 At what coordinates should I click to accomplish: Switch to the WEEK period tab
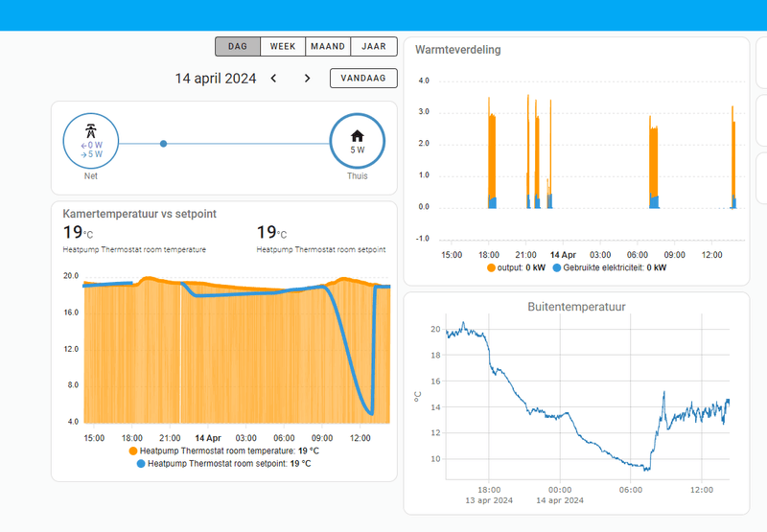(x=283, y=46)
